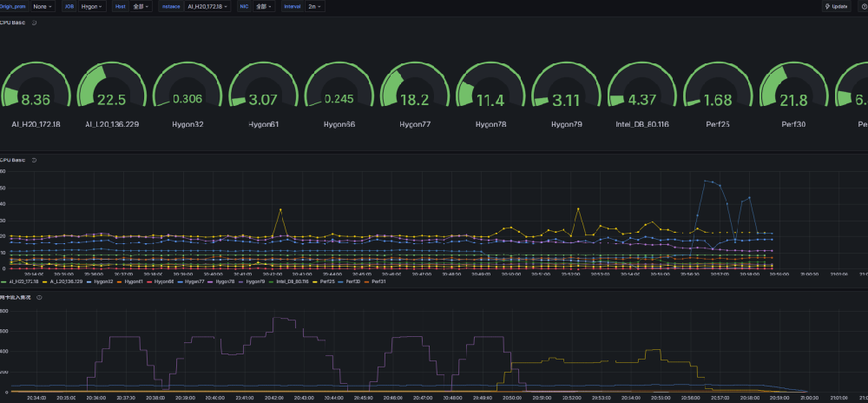The image size is (868, 403).
Task: Open the Origin_prom dropdown showing None
Action: point(45,6)
